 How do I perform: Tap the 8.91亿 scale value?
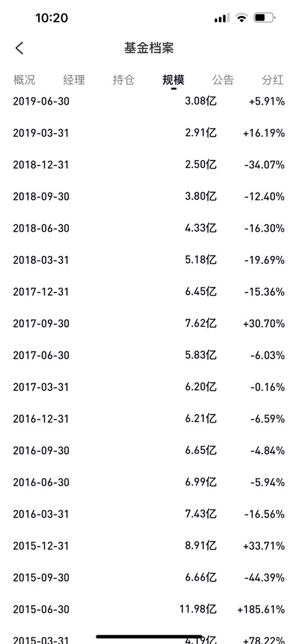[201, 545]
